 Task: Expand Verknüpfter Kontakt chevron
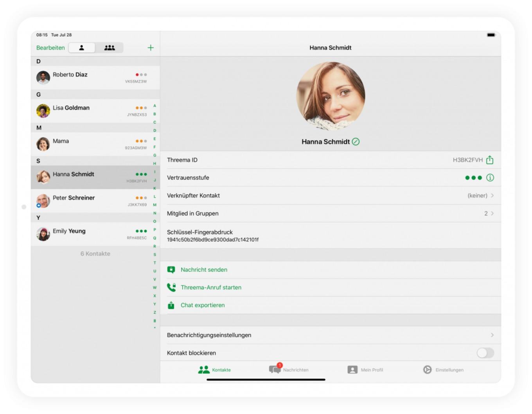492,195
